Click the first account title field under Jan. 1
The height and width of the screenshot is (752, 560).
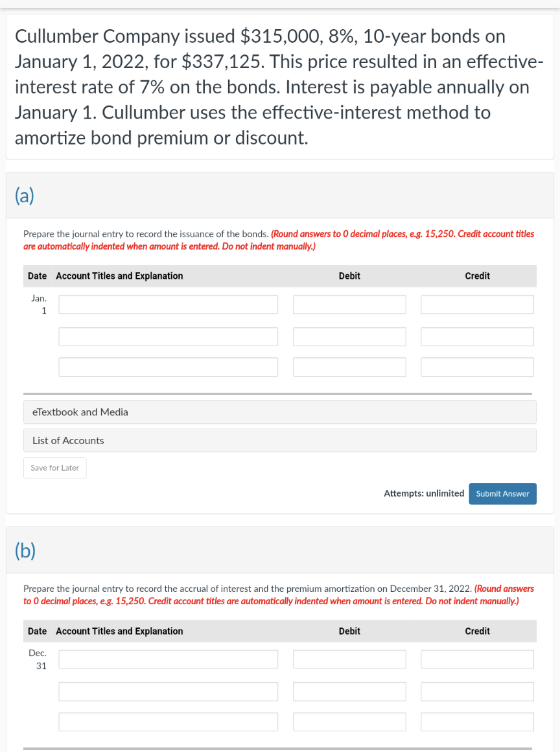pos(168,304)
